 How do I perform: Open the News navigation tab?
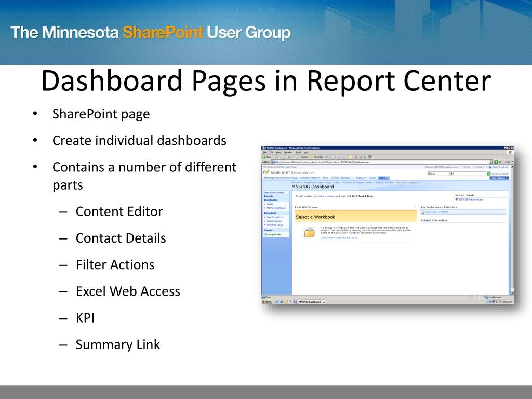pos(326,178)
